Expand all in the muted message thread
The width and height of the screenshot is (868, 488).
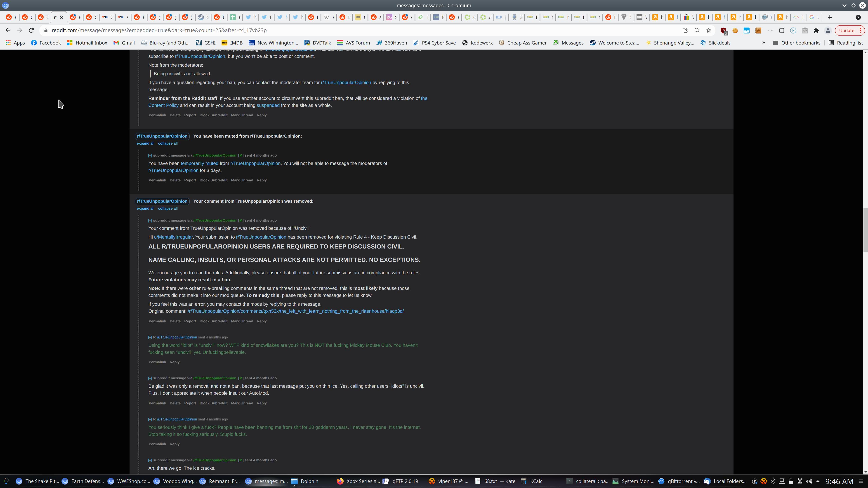coord(145,143)
